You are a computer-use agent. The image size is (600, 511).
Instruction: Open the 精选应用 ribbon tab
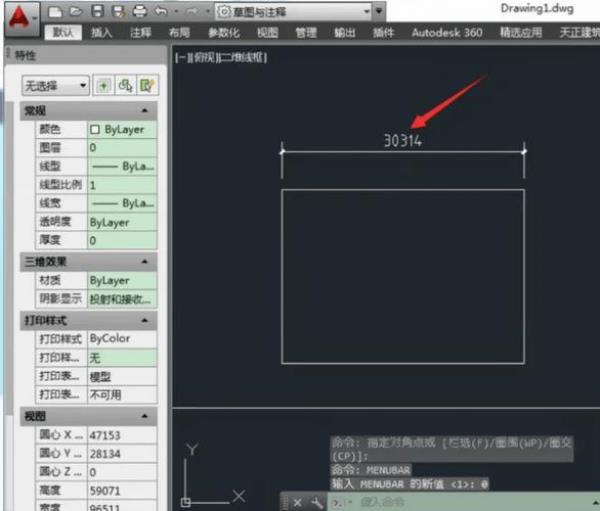[521, 33]
